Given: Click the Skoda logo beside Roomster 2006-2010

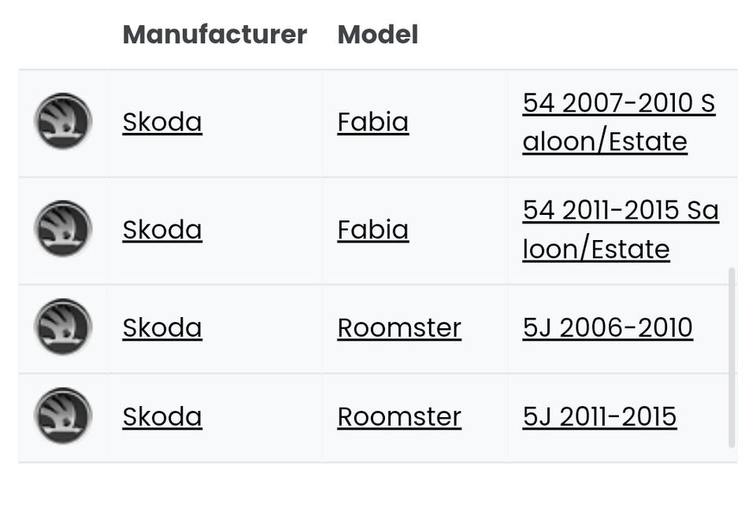Looking at the screenshot, I should 63,327.
